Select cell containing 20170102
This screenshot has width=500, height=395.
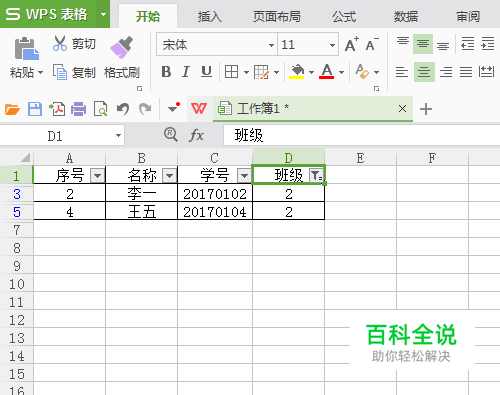pos(215,194)
